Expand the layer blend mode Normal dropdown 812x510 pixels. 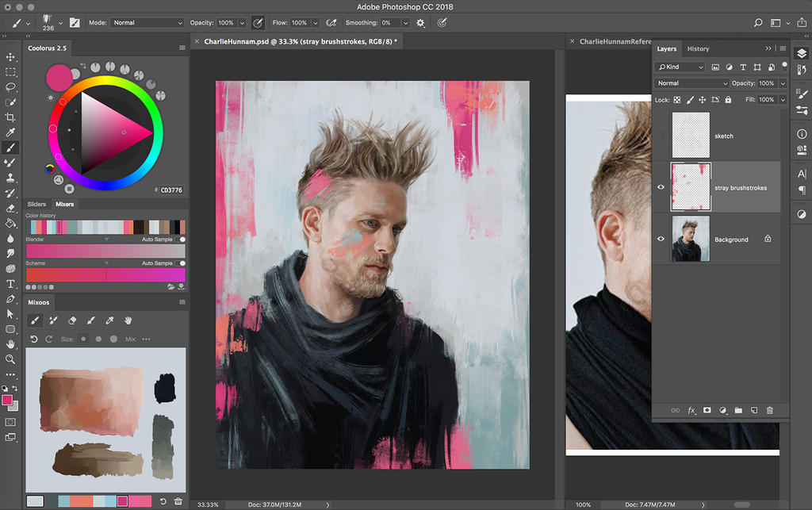click(691, 83)
